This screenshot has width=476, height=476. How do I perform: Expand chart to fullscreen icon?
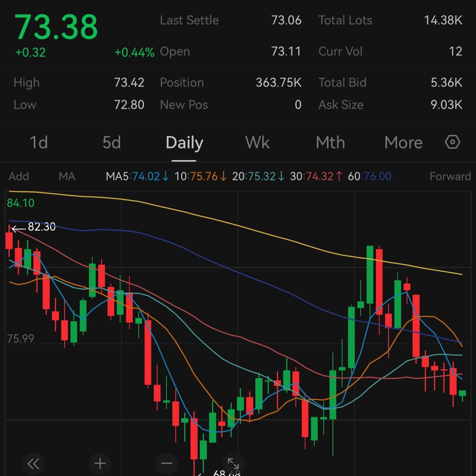pyautogui.click(x=233, y=463)
